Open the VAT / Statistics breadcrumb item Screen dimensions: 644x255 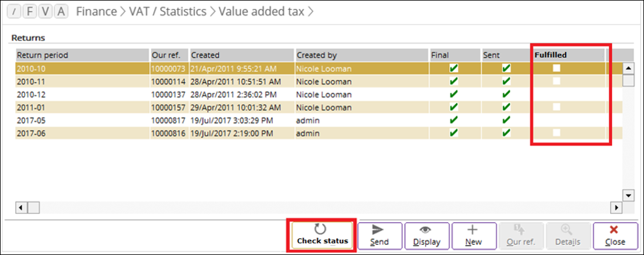tap(168, 12)
